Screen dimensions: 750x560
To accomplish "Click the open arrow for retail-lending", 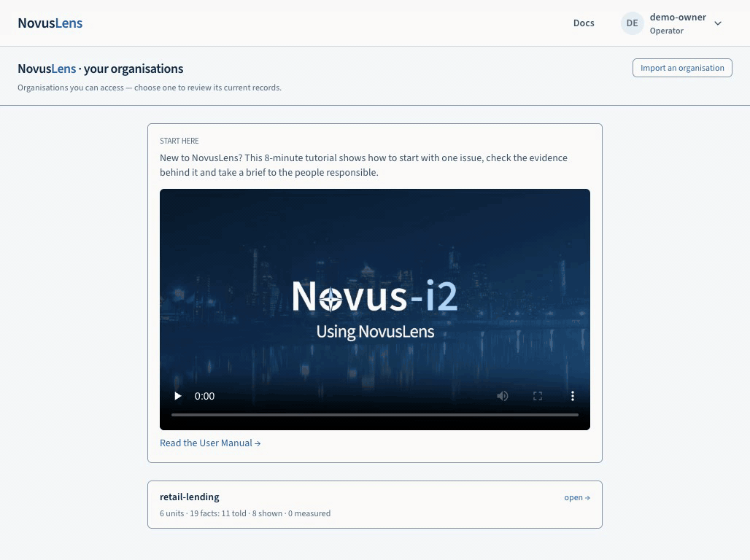I will [577, 497].
